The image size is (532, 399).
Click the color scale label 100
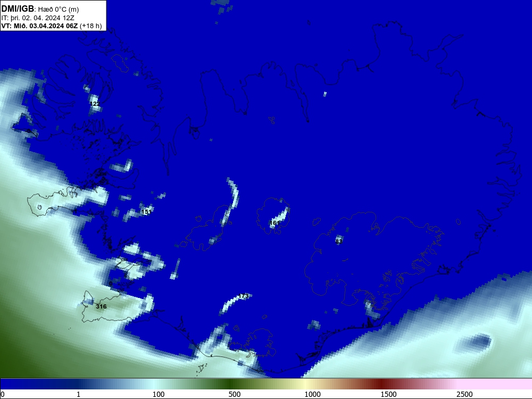pos(159,394)
